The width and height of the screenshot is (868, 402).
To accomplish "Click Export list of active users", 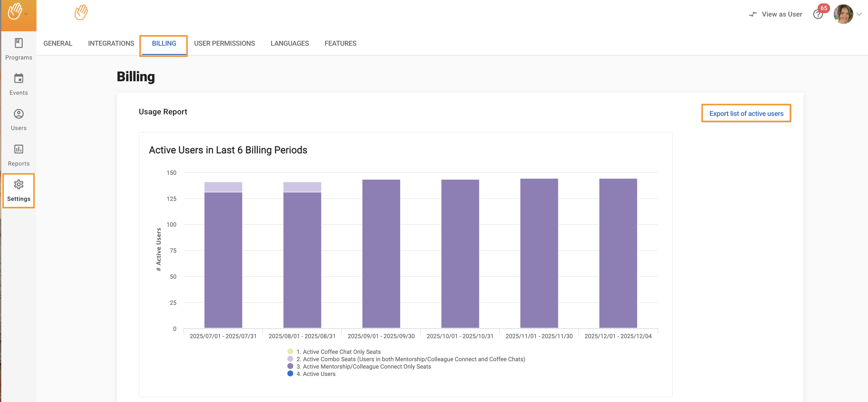I will click(746, 113).
